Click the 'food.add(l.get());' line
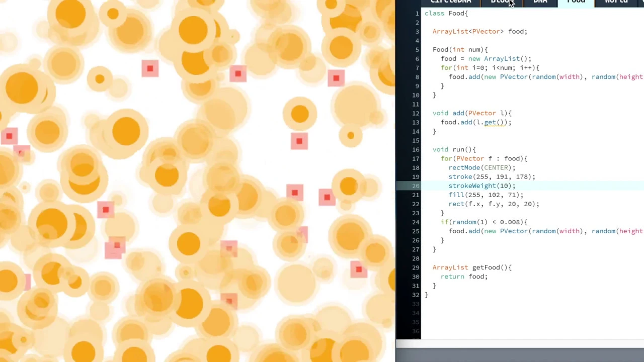Image resolution: width=644 pixels, height=362 pixels. (476, 122)
